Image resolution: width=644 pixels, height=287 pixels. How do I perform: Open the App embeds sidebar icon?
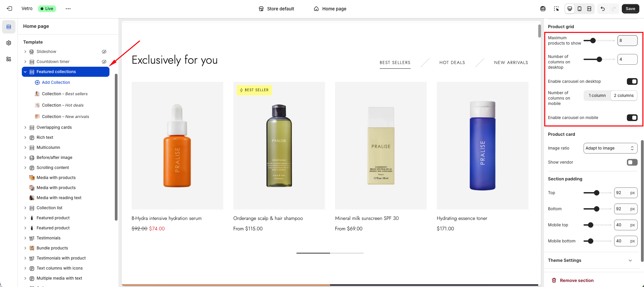pyautogui.click(x=9, y=59)
